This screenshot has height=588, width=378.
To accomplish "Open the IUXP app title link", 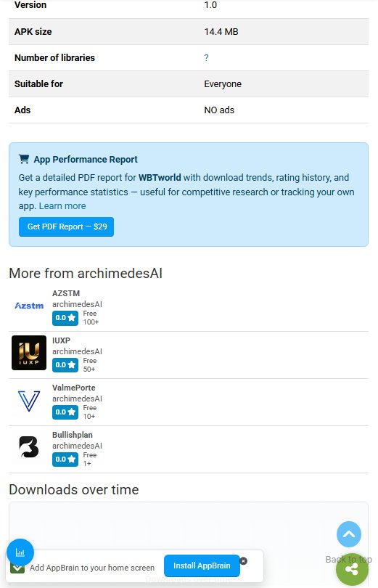I will click(x=61, y=340).
